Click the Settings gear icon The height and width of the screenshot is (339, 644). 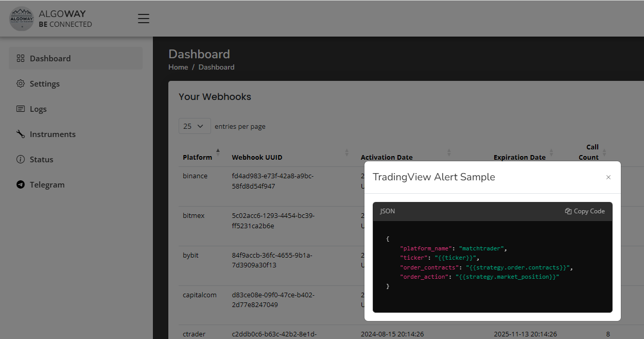click(x=21, y=83)
